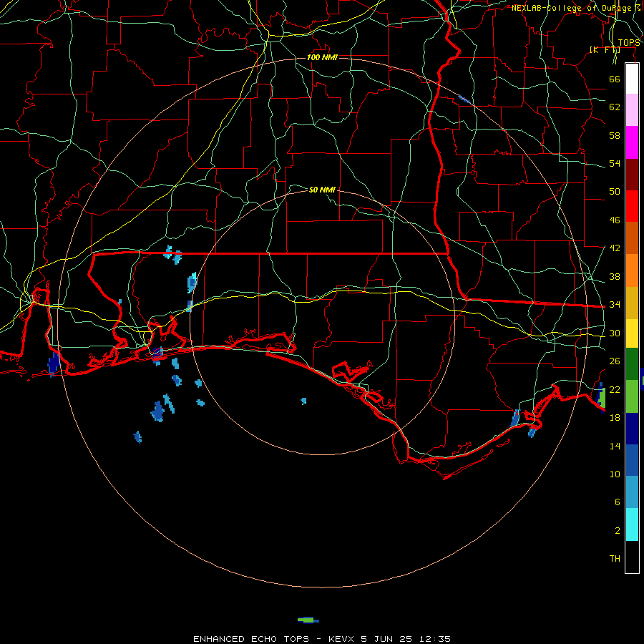Click the legend value "18"
The height and width of the screenshot is (644, 644).
click(x=615, y=418)
